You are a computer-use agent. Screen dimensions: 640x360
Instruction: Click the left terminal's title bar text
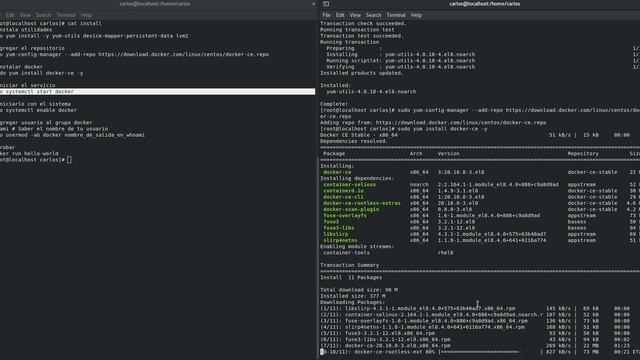[x=155, y=4]
